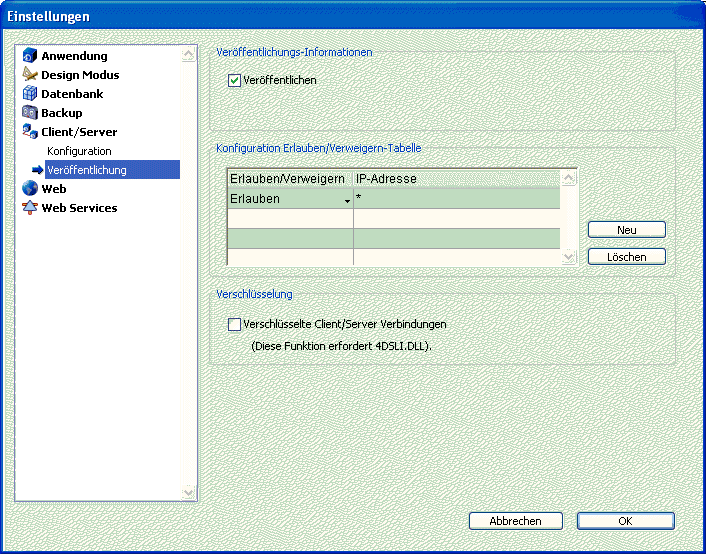706x554 pixels.
Task: Open the Datenbank settings section
Action: [72, 94]
